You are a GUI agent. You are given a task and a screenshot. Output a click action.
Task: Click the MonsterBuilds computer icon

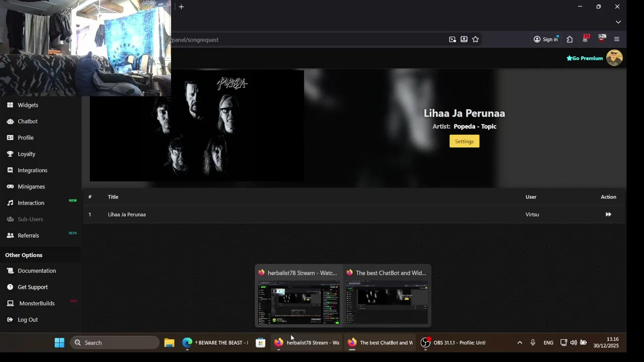(10, 303)
